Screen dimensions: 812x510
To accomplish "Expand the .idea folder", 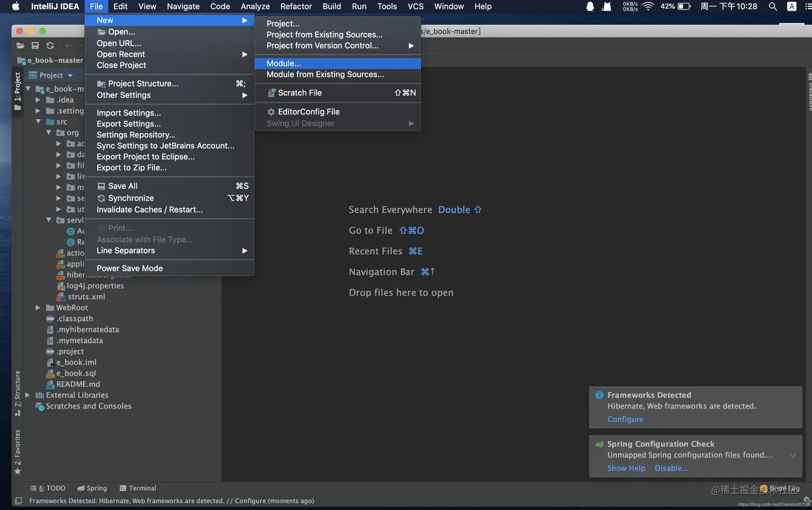I will click(x=38, y=100).
